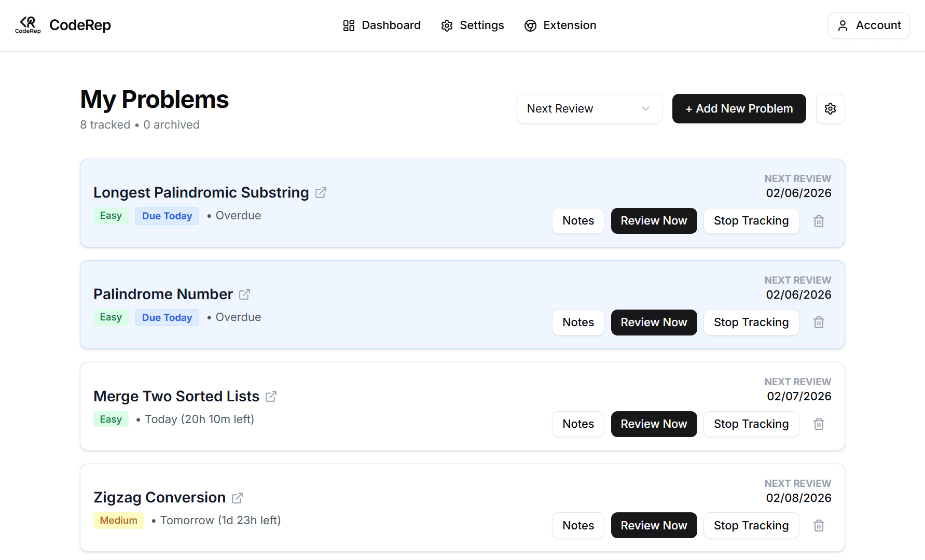Open Merge Two Sorted Lists externally
Screen dimensions: 925x560
pyautogui.click(x=271, y=396)
